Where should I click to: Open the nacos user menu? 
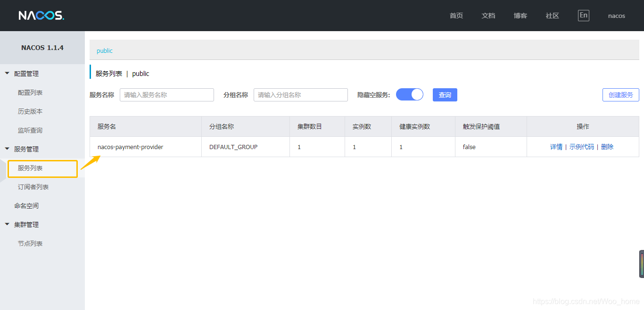[x=617, y=16]
